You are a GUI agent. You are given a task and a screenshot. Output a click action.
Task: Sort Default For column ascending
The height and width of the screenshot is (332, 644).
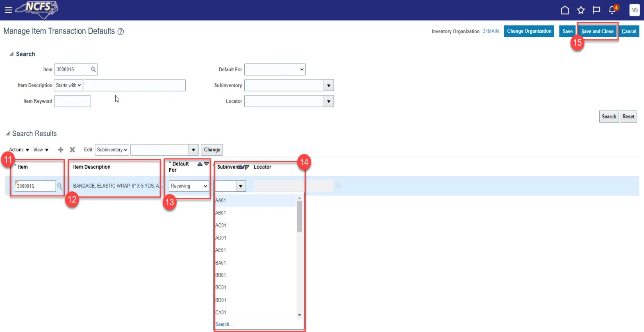(200, 164)
